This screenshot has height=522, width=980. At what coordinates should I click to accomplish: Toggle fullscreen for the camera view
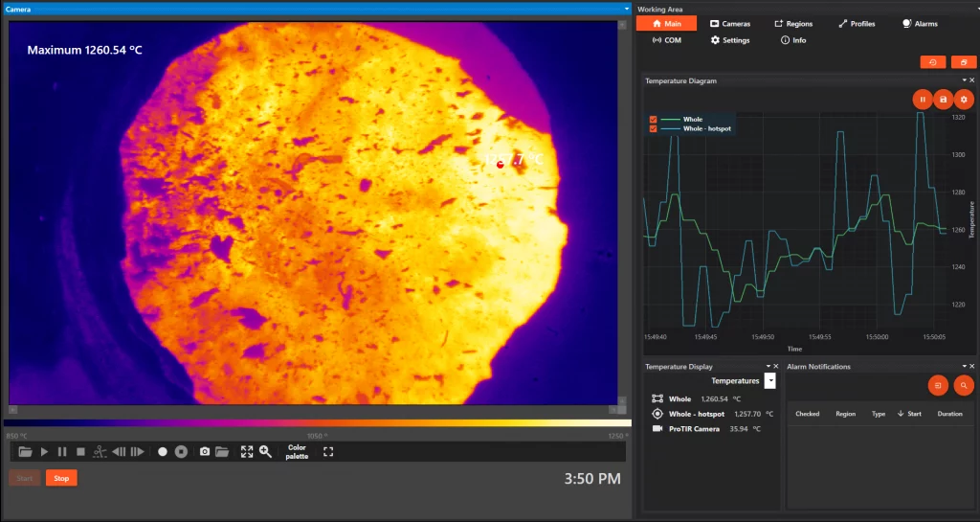(328, 451)
